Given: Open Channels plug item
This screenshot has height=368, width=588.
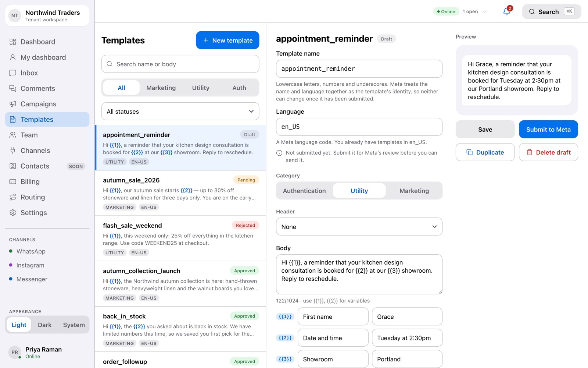Looking at the screenshot, I should pos(47,151).
